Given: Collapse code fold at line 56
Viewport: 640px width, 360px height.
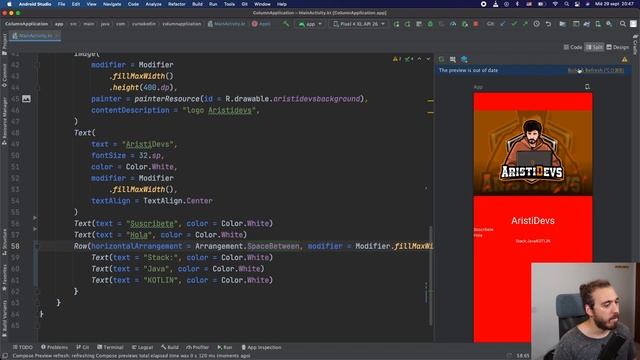Looking at the screenshot, I should point(35,218).
